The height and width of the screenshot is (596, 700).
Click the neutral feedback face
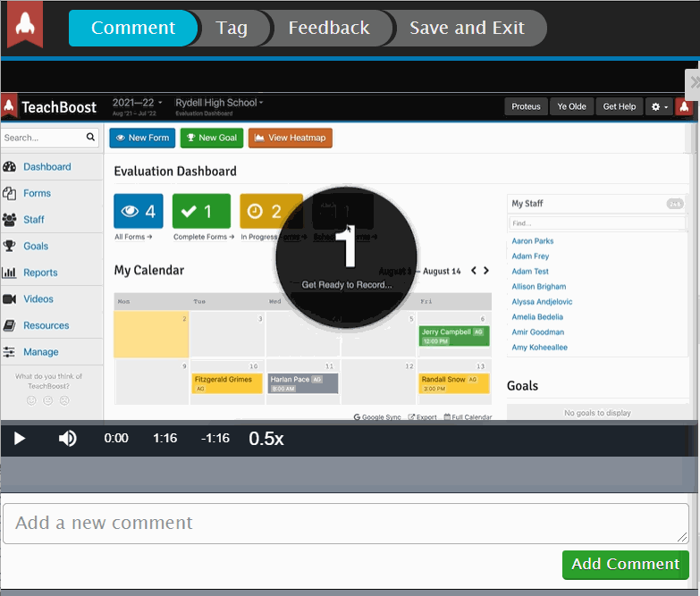pyautogui.click(x=47, y=400)
